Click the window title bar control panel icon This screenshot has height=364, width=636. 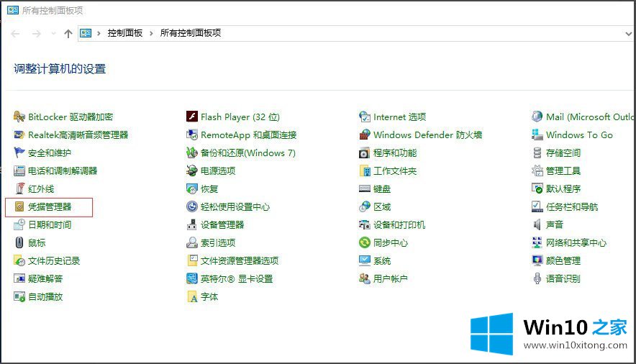[x=13, y=10]
